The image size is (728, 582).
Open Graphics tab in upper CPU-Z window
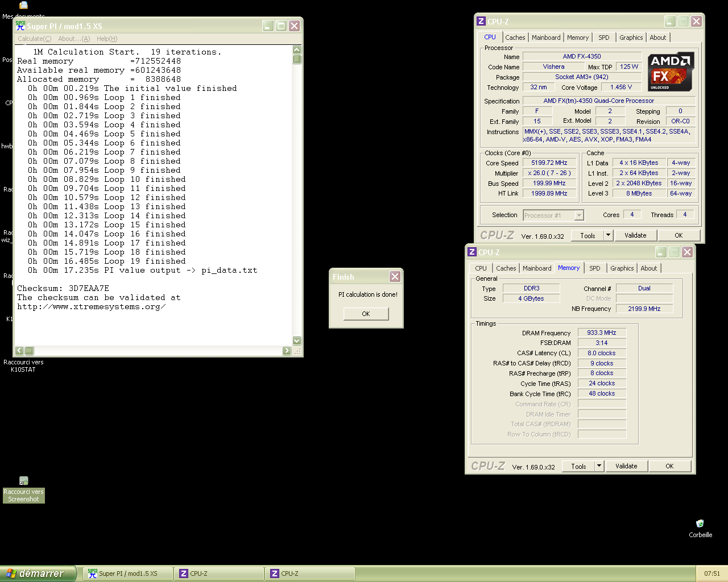tap(631, 38)
